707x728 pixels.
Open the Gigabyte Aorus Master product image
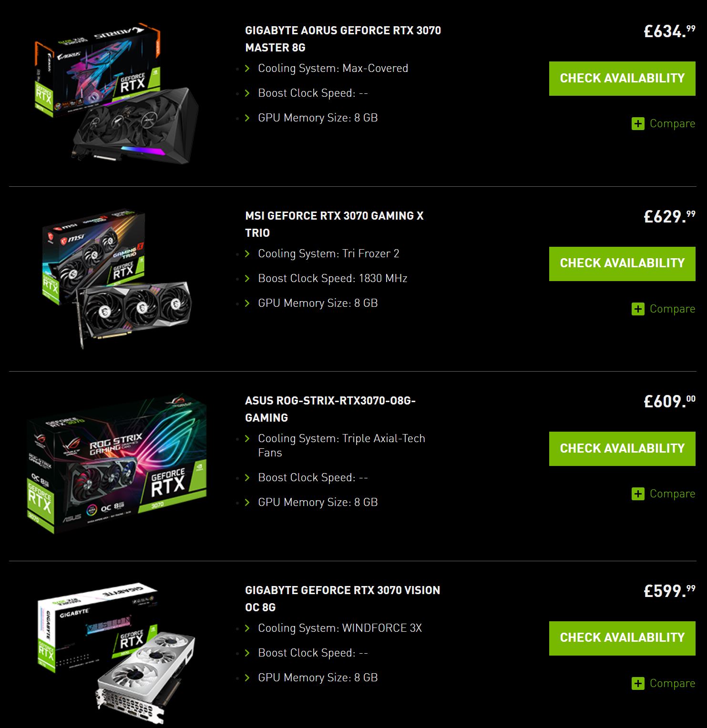coord(117,93)
